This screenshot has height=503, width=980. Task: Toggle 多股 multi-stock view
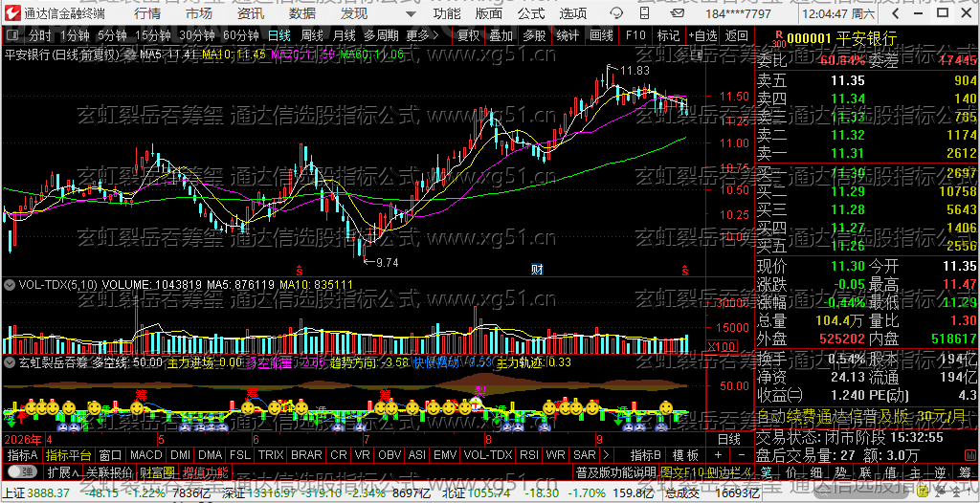[534, 35]
